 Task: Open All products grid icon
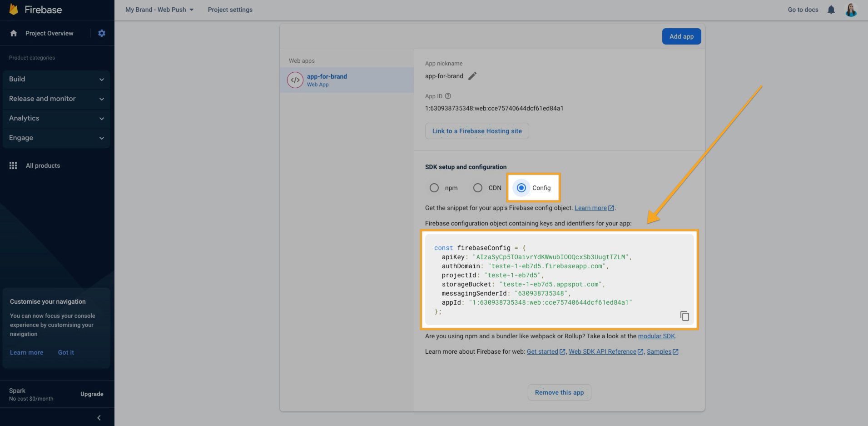tap(13, 165)
